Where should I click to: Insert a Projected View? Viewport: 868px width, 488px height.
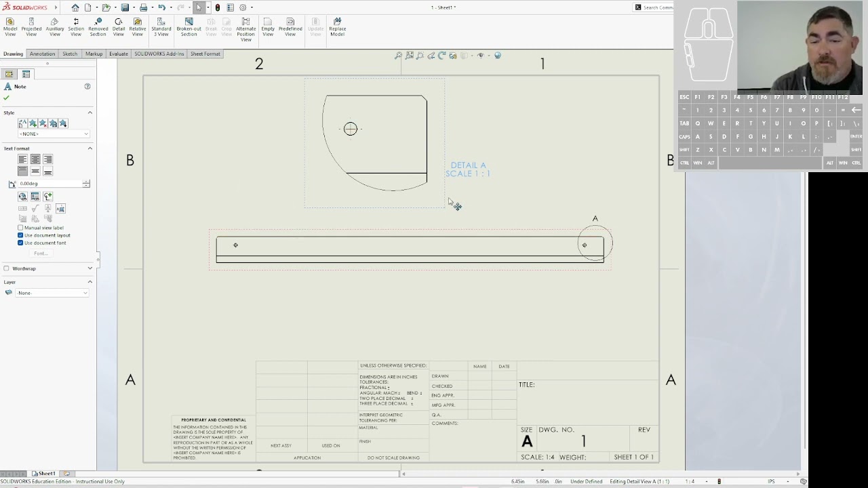31,27
